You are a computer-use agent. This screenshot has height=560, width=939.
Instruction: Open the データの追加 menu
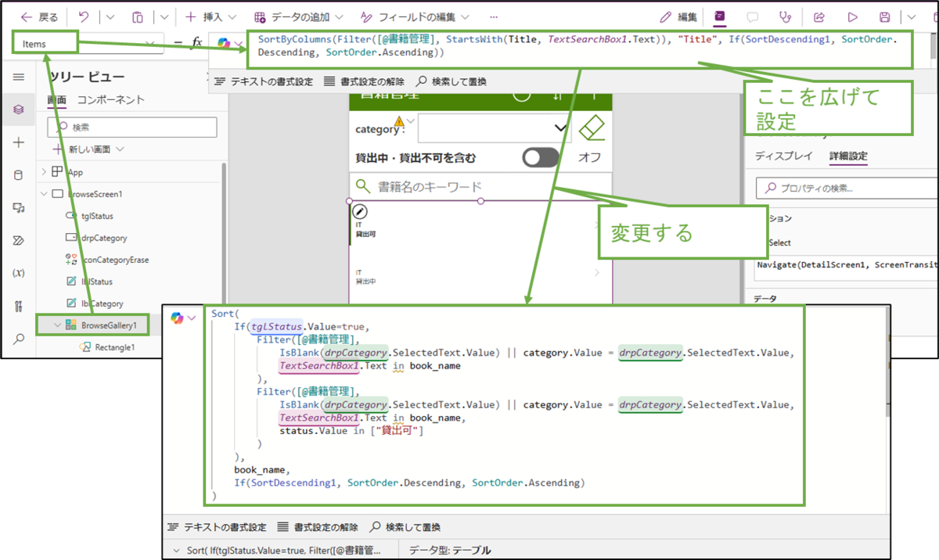(x=300, y=16)
